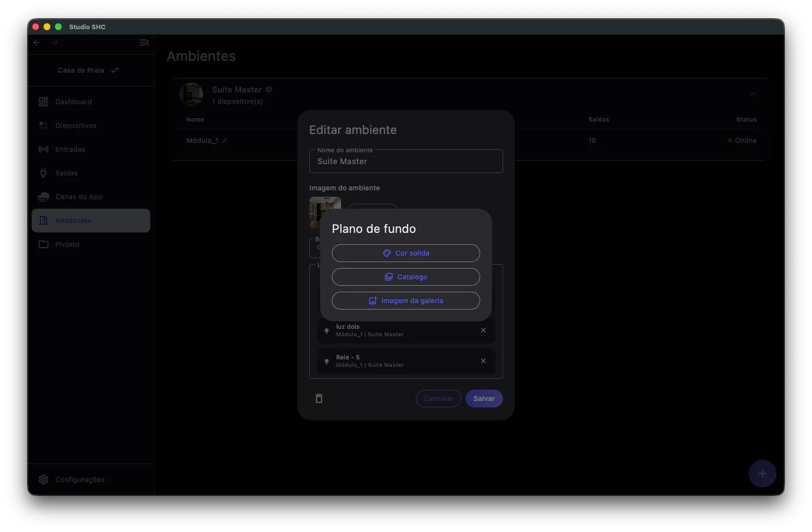Click the Módulo_1 device name

pyautogui.click(x=202, y=140)
